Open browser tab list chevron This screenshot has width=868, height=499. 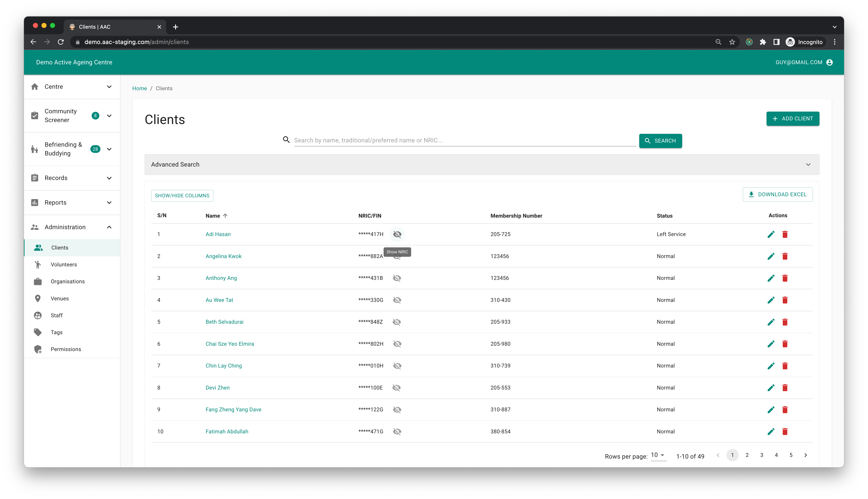click(834, 27)
